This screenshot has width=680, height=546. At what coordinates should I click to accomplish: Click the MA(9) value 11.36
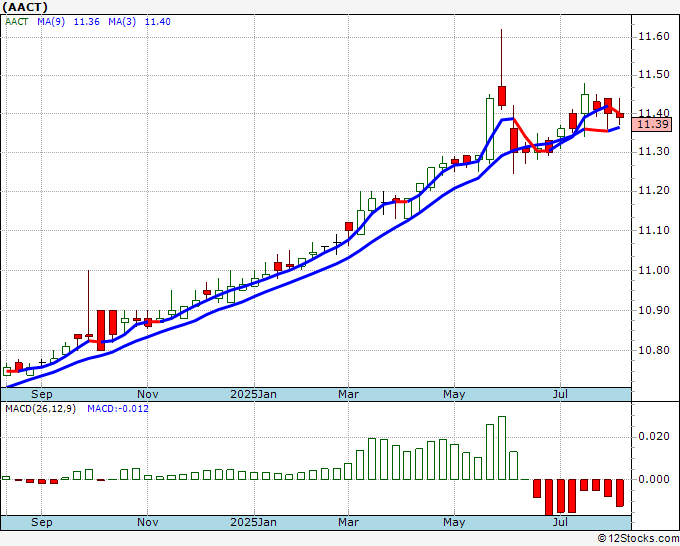(86, 22)
